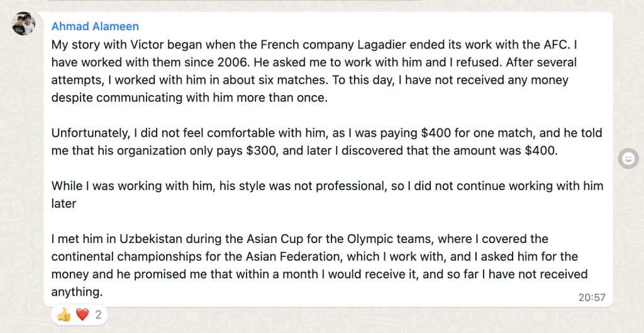Image resolution: width=644 pixels, height=333 pixels.
Task: Click the final word "anything." in the message
Action: [x=77, y=292]
